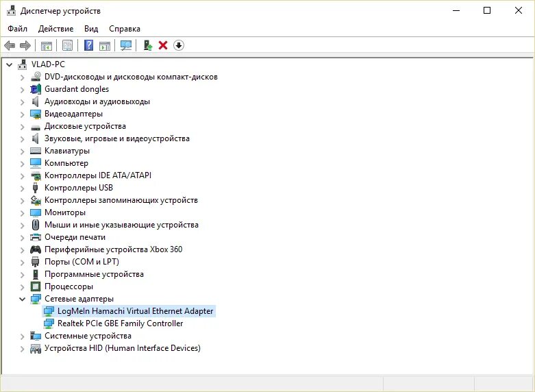The height and width of the screenshot is (392, 535).
Task: Scan for hardware changes monitor icon
Action: pos(126,45)
